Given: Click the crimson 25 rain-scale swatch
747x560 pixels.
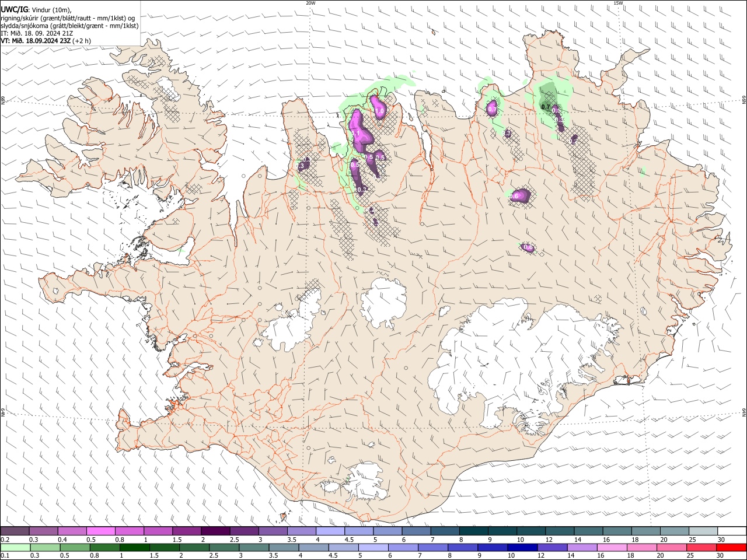Looking at the screenshot, I should [x=701, y=547].
